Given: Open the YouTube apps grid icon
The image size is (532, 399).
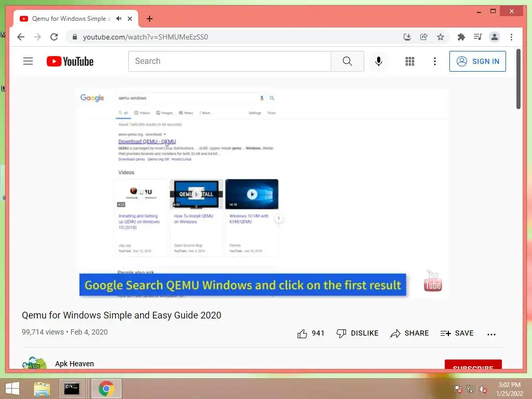Looking at the screenshot, I should 410,61.
